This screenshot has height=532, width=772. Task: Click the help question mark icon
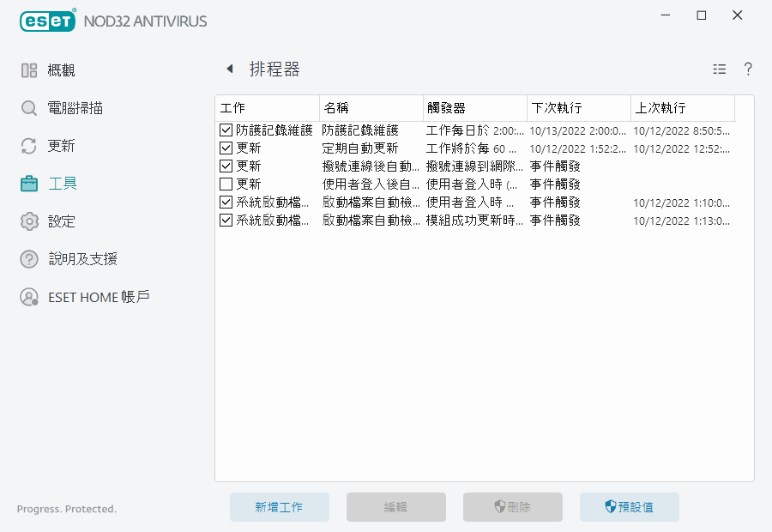(x=747, y=69)
